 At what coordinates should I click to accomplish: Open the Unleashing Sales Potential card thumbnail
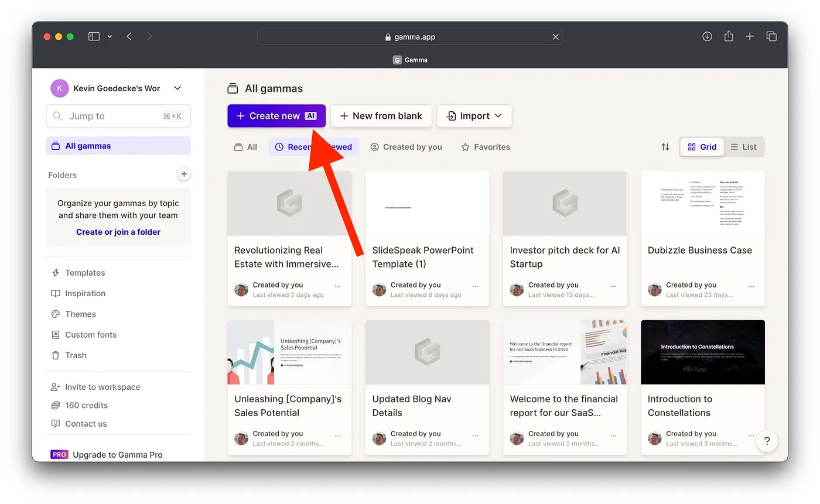(289, 352)
